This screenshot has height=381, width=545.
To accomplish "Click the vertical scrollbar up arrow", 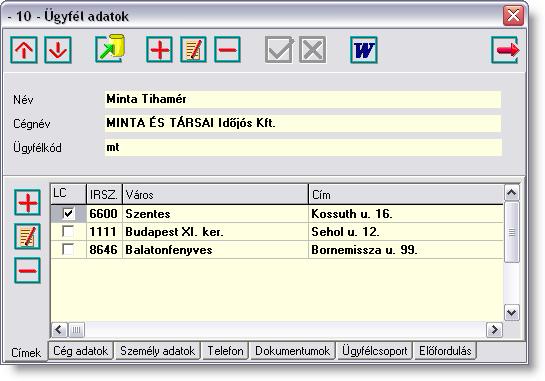I will [x=512, y=193].
